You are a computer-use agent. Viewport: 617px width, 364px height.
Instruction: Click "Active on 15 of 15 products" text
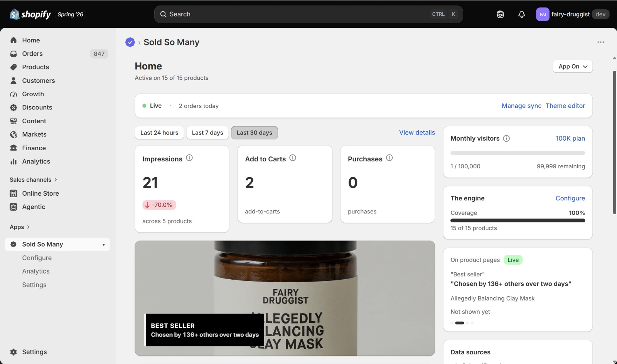(x=172, y=78)
